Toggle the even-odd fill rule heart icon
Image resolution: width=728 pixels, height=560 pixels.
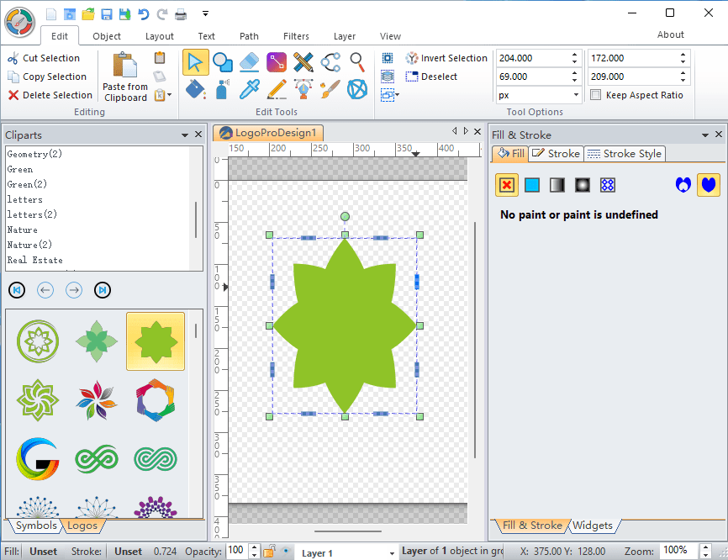pos(683,184)
